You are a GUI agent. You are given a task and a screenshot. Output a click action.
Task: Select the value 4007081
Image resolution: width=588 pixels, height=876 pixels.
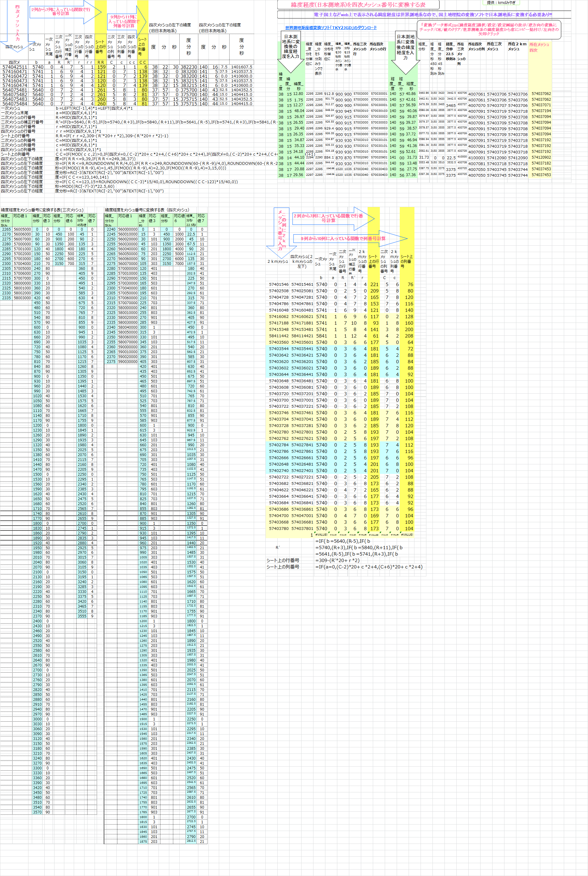(477, 164)
